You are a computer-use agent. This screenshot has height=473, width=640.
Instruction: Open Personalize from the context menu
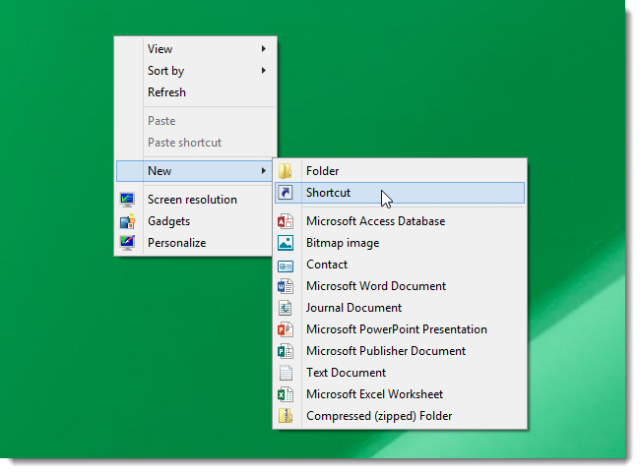176,243
